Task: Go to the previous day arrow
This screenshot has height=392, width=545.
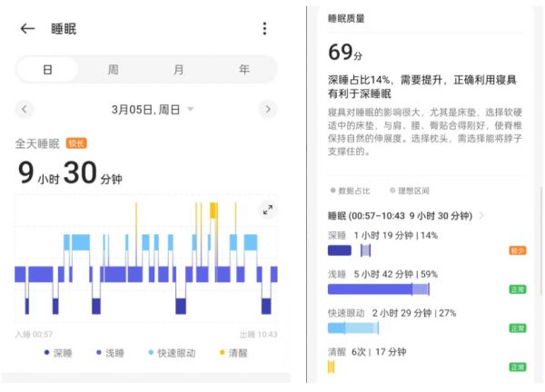Action: (25, 109)
